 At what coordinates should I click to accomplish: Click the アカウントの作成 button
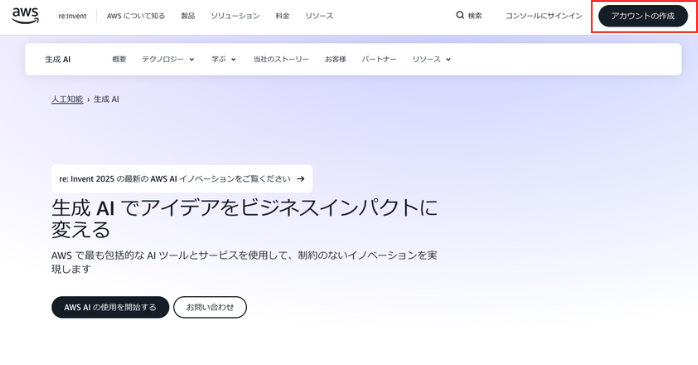point(643,16)
